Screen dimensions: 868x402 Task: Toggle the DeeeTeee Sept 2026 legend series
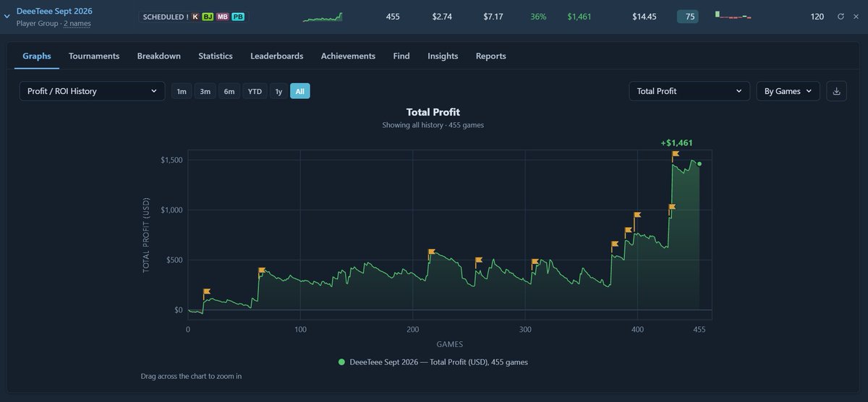coord(433,362)
